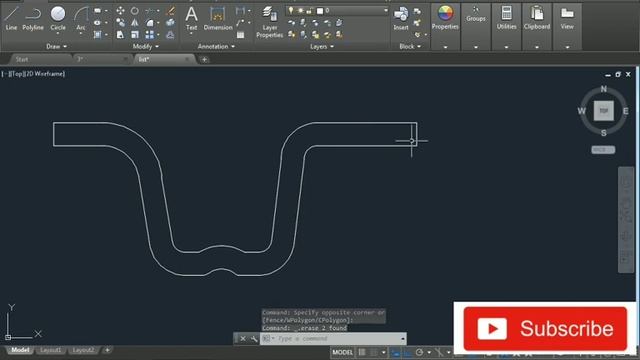Screen dimensions: 640x360
Task: Open the Text annotation tool
Action: pyautogui.click(x=191, y=18)
